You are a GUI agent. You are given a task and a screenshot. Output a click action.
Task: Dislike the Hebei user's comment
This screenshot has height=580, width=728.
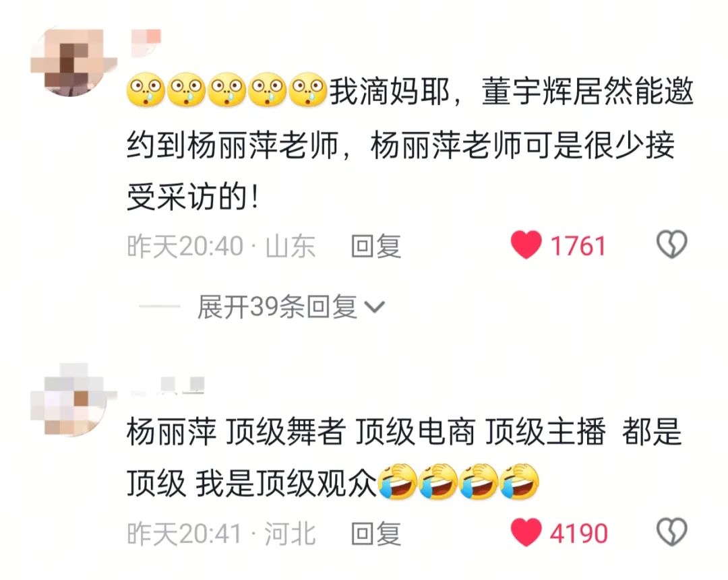tap(671, 531)
